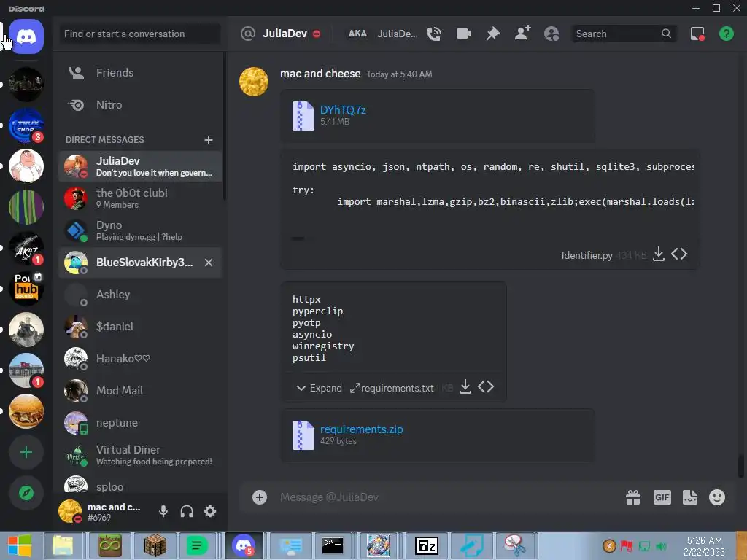
Task: Open the inbox icon
Action: [x=697, y=34]
